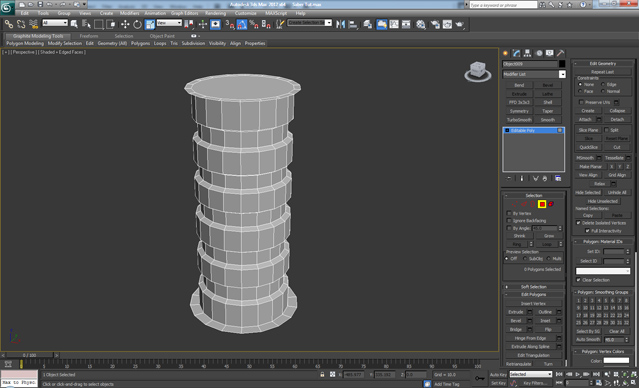Activate the Select and Move tool
Screen dimensions: 639x388
pos(125,24)
